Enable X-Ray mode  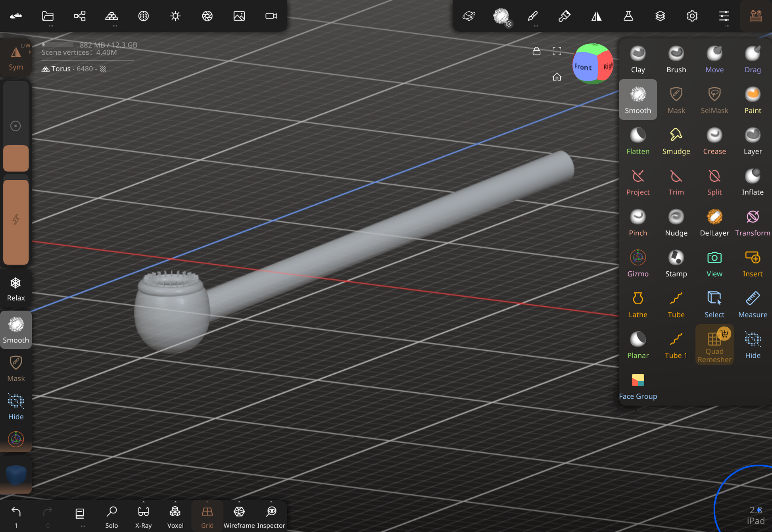[143, 516]
